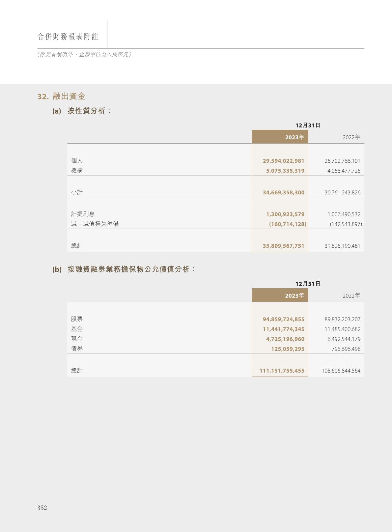Viewport: 392px width, 532px height.
Task: Click subsection heading (a) 按性質分析
Action: tap(82, 111)
